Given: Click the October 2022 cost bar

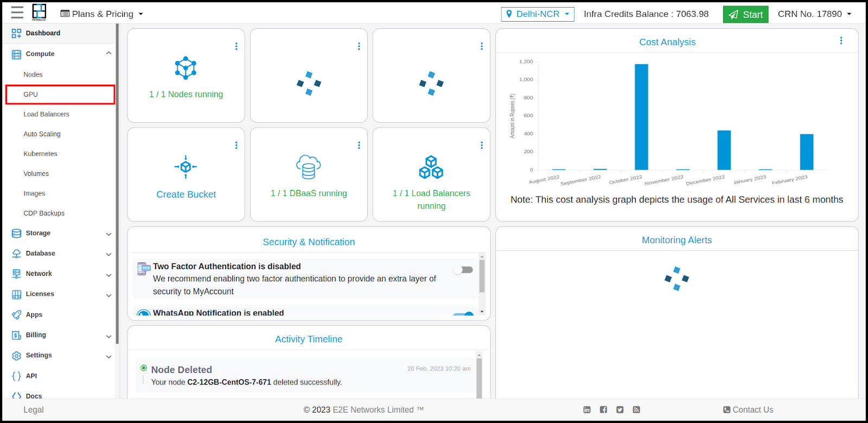Looking at the screenshot, I should pos(641,117).
